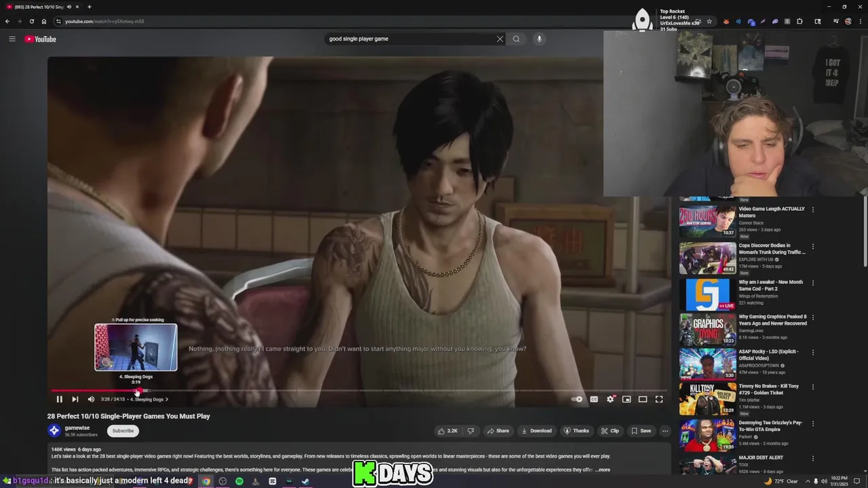Create a Clip of the video

click(x=610, y=430)
